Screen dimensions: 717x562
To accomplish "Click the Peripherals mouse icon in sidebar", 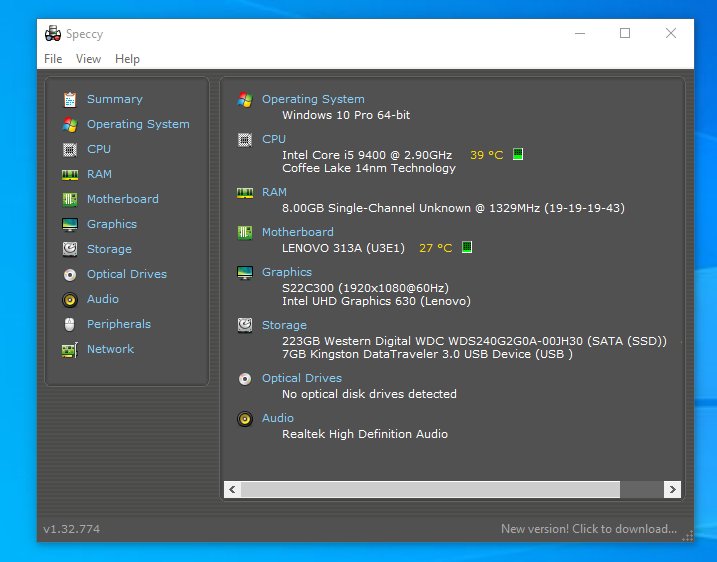I will coord(70,324).
